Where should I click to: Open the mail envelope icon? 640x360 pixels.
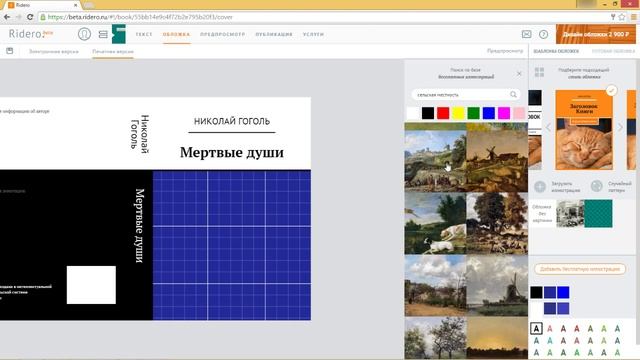coord(527,34)
